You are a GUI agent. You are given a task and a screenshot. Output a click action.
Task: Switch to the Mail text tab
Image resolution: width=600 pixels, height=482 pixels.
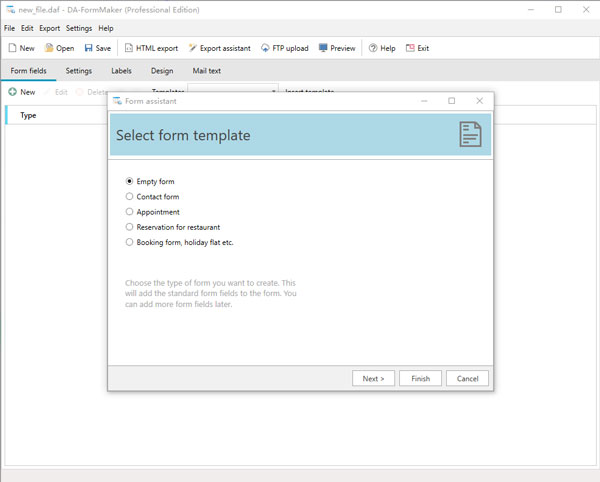pos(207,71)
